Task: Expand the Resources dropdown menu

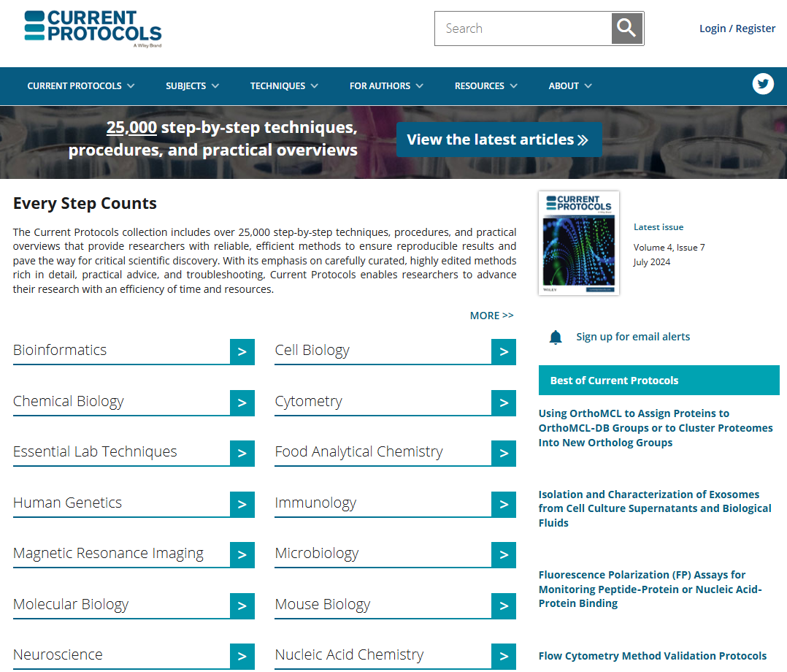Action: click(486, 86)
